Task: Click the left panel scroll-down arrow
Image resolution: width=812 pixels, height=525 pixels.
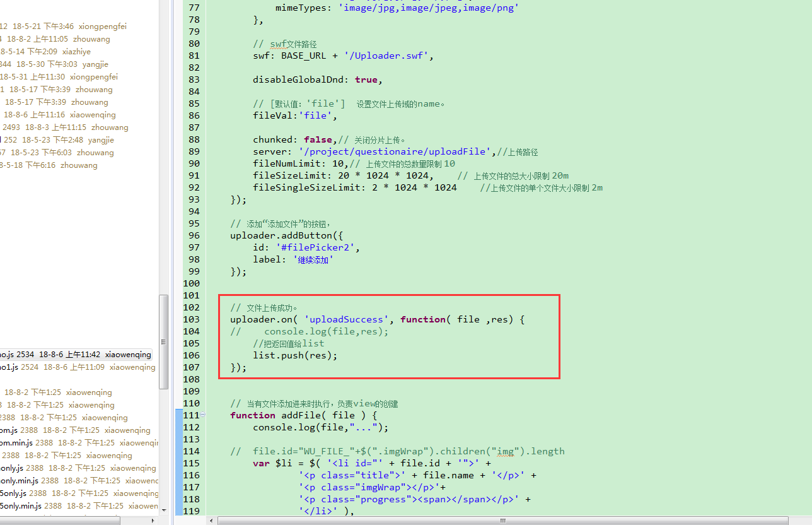Action: (164, 509)
